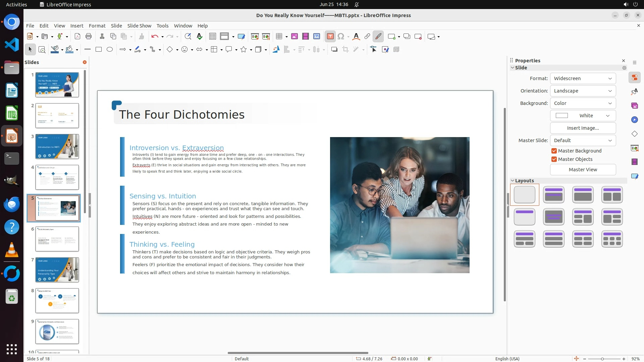Open the Format Widescreen dropdown
The image size is (644, 362).
click(x=583, y=78)
